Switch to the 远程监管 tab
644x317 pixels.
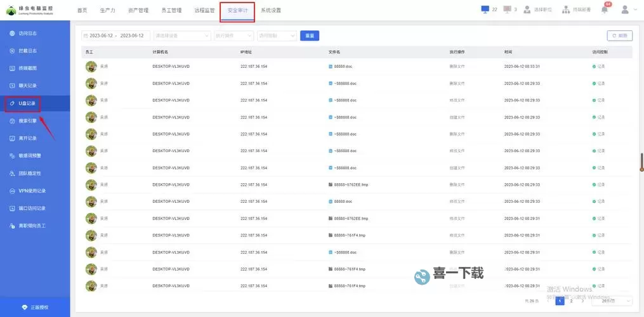point(204,10)
